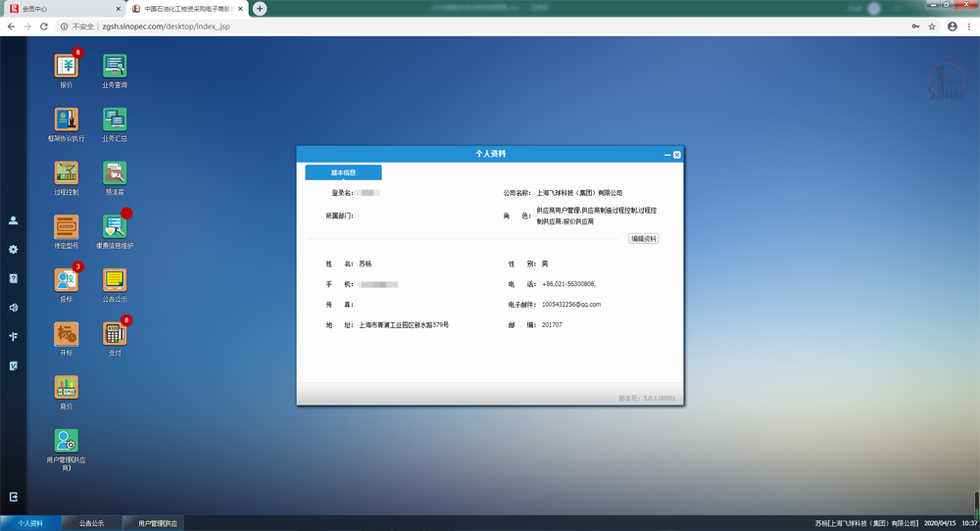The width and height of the screenshot is (980, 531).
Task: Open the 开标 icon
Action: (66, 334)
